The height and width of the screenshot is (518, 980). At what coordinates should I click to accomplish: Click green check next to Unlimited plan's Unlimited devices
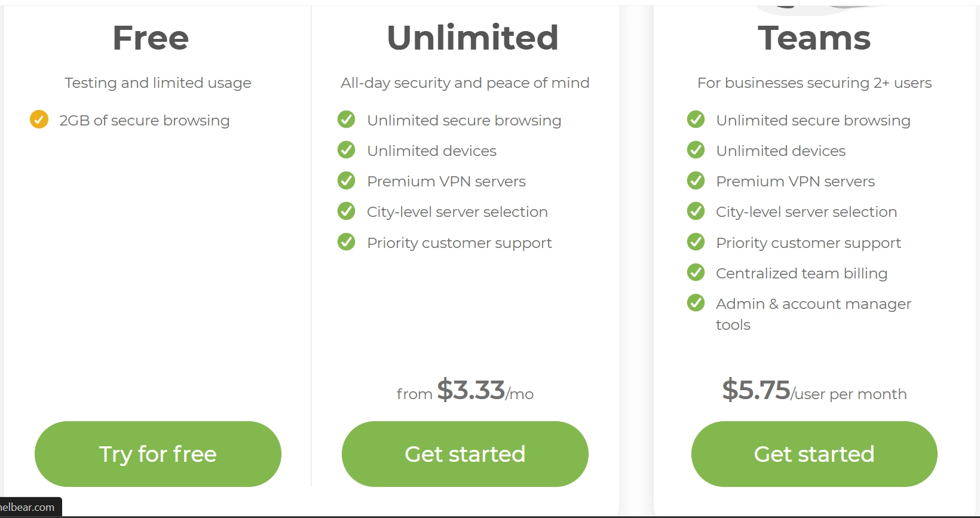coord(346,150)
